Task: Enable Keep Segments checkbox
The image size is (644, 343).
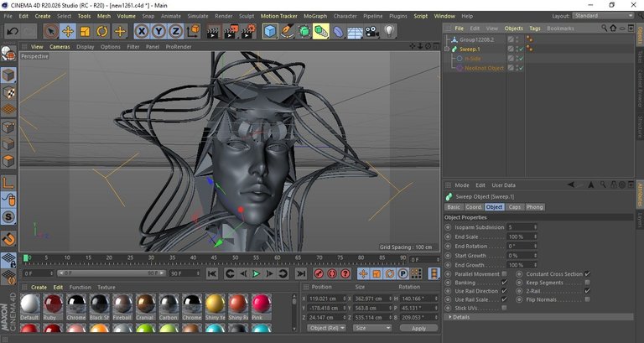Action: (587, 283)
